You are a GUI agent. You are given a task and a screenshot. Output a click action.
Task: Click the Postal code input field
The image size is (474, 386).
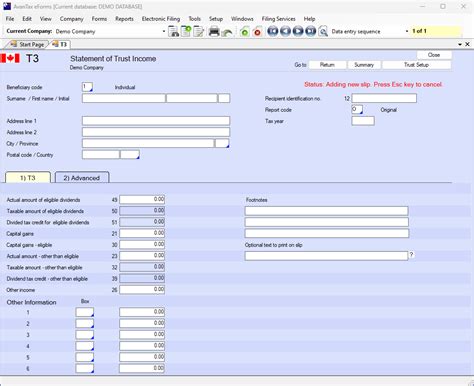click(101, 154)
